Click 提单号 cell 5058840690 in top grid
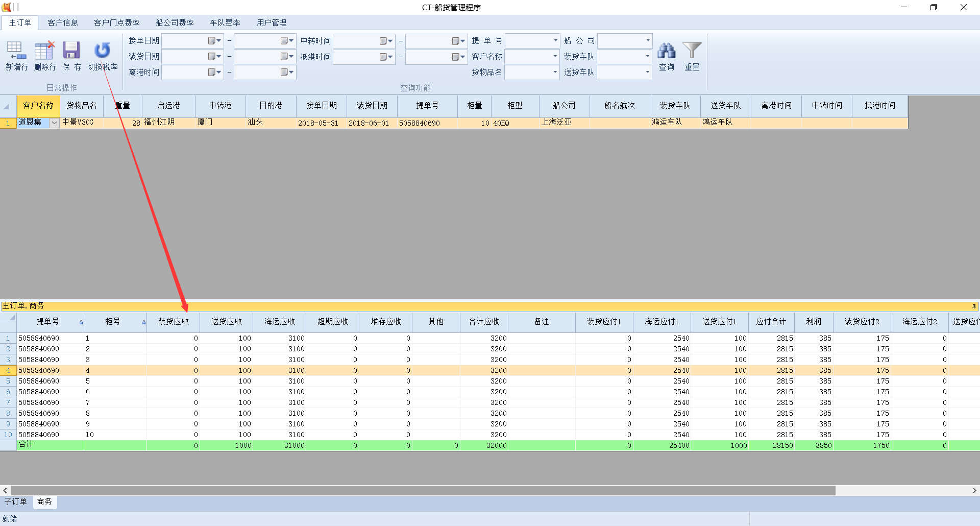This screenshot has height=526, width=980. click(x=428, y=123)
